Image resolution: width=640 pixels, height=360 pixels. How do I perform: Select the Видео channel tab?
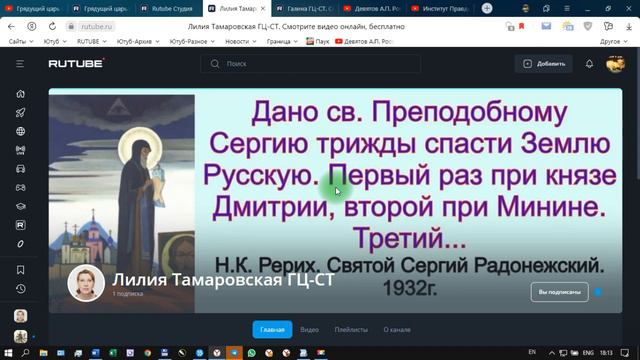coord(309,329)
